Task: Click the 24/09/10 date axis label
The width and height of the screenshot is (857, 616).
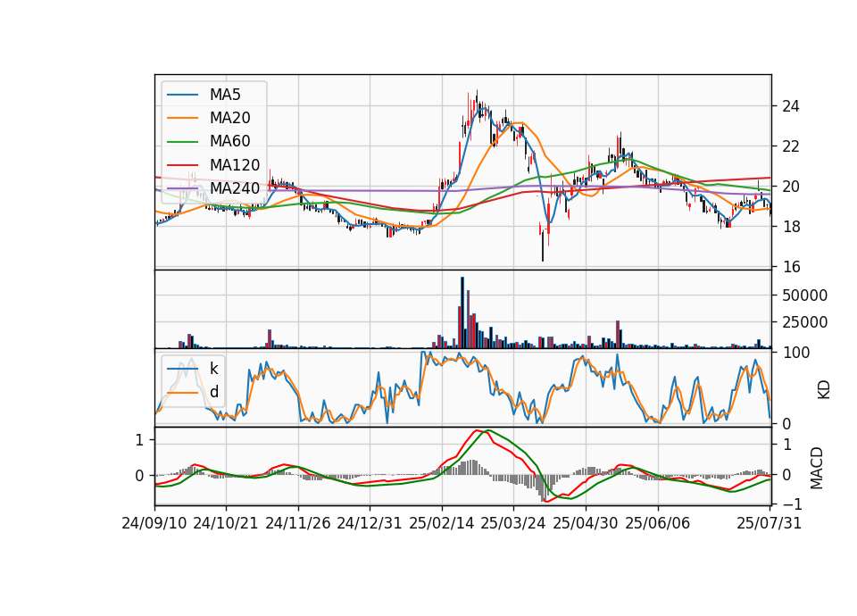Action: tap(154, 523)
